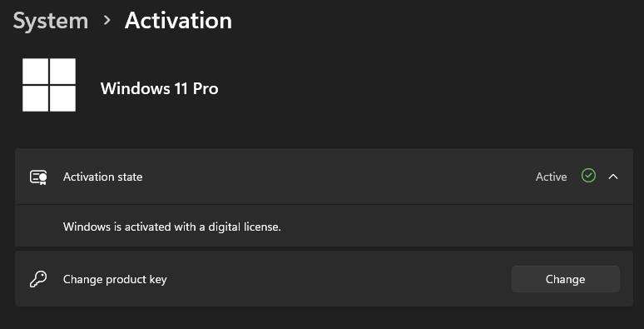Click the Change product key row
Viewport: 644px width, 329px height.
tap(324, 279)
